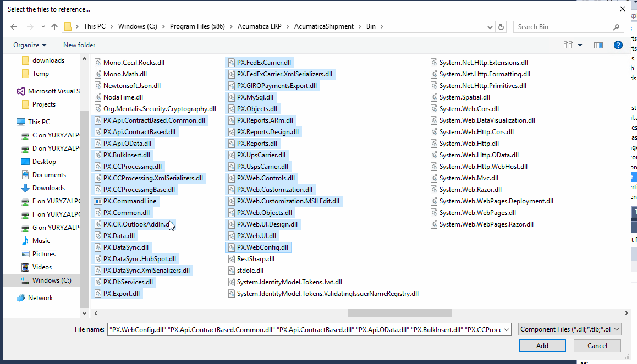Screen dimensions: 637x364
Task: Select the PX.CommandLine application icon
Action: (97, 201)
